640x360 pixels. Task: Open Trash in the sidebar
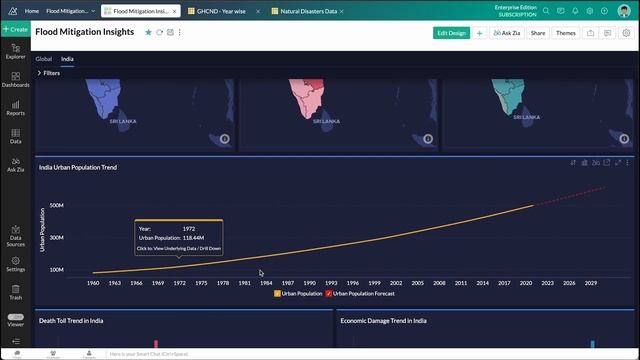point(16,292)
